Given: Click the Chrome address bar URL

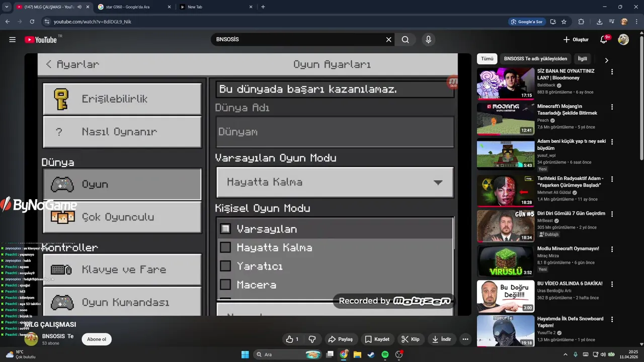Looking at the screenshot, I should tap(93, 22).
